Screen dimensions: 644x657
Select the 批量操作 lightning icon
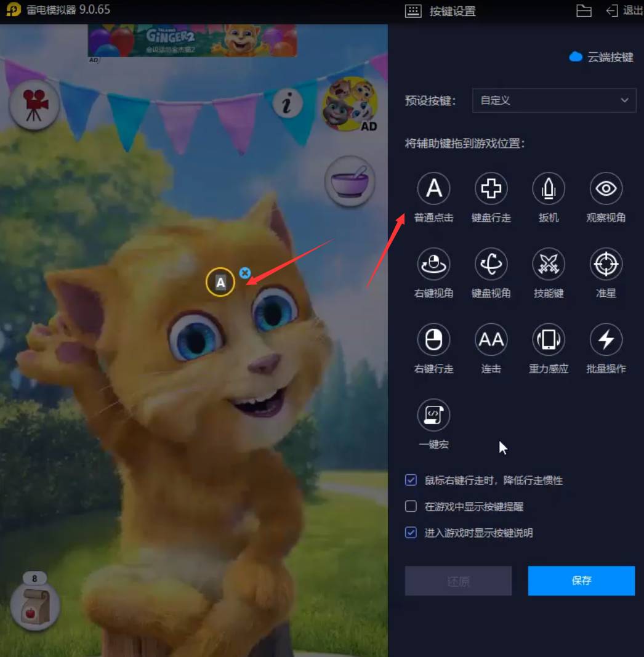[606, 339]
